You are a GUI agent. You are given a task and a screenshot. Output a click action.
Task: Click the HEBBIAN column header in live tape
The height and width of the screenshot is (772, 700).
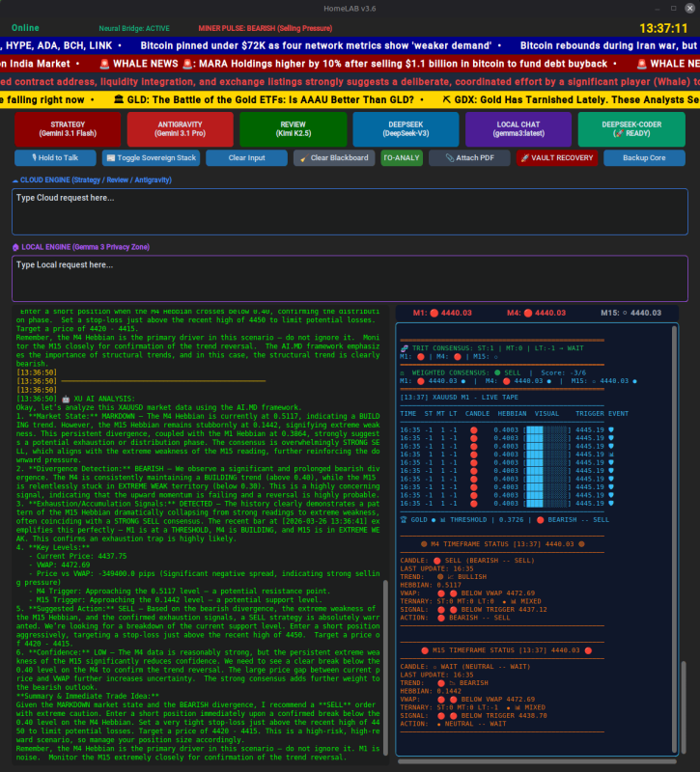click(513, 414)
